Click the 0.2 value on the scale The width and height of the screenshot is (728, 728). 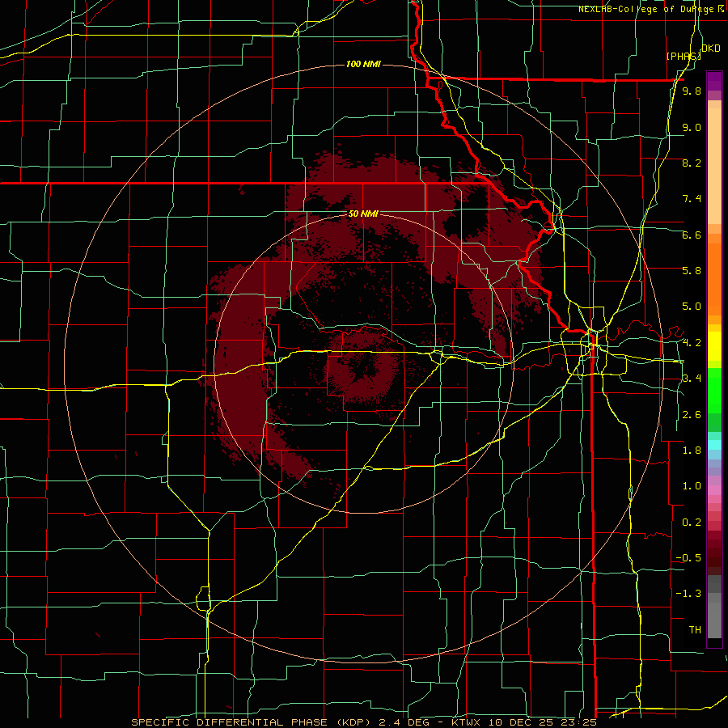tap(692, 523)
